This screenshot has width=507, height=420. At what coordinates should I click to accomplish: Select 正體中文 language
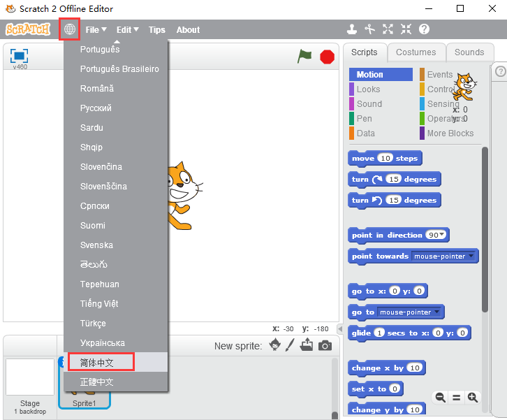115,382
